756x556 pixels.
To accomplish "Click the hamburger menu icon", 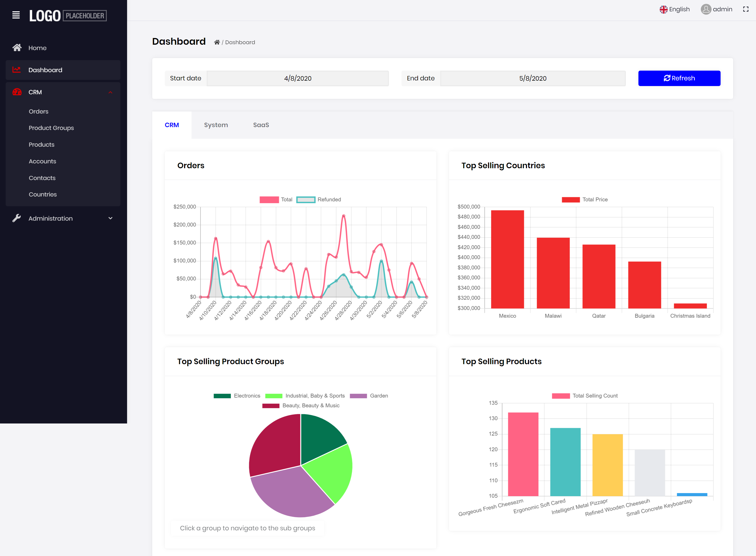I will coord(16,15).
